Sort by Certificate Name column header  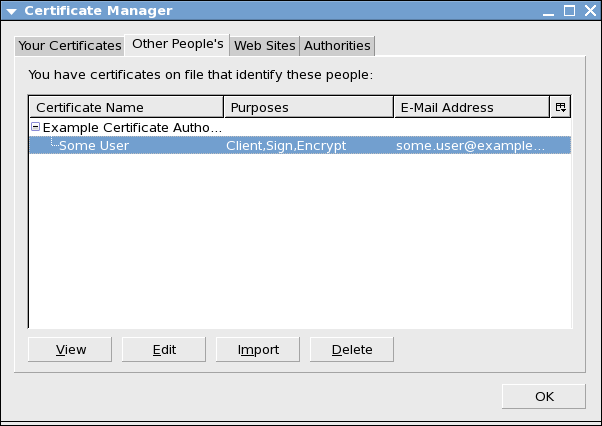(x=126, y=107)
